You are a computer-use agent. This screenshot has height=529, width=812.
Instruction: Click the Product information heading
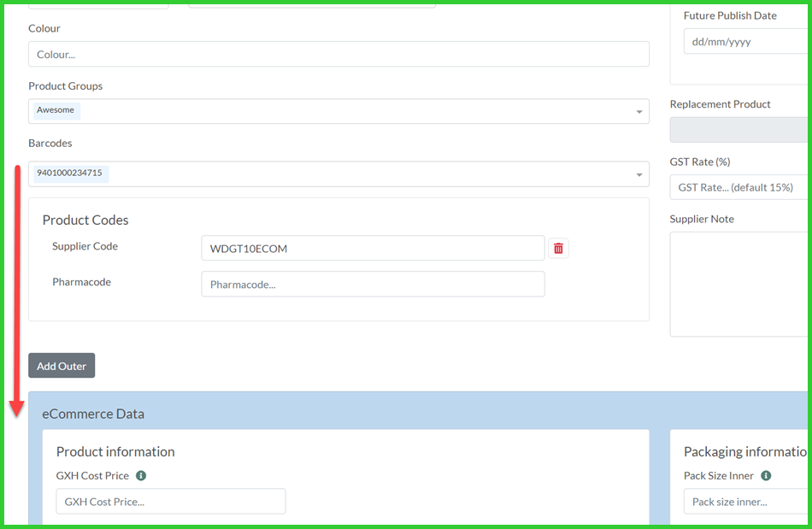(x=115, y=451)
